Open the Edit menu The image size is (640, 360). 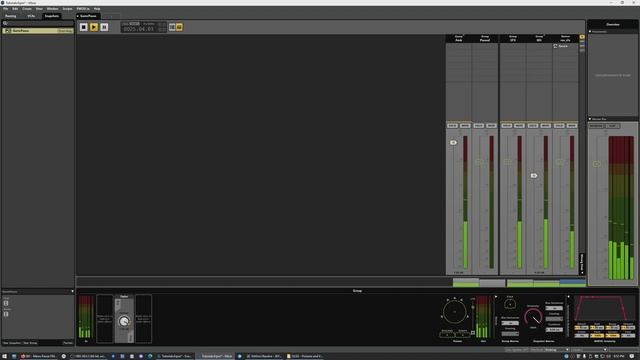(x=15, y=9)
